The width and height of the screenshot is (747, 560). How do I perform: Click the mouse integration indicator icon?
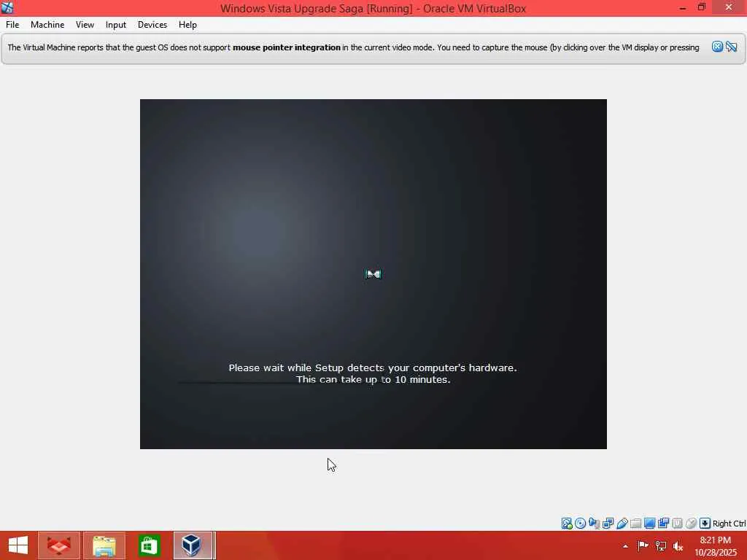[691, 524]
